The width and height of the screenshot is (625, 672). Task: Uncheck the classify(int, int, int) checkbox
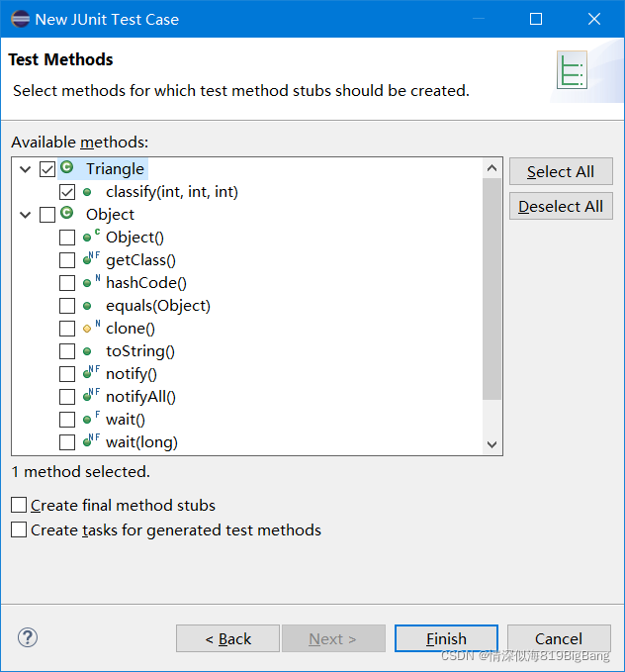coord(67,192)
